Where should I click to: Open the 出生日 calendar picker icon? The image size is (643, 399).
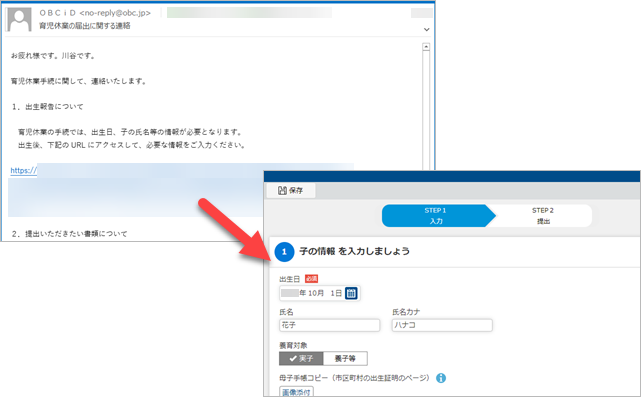pyautogui.click(x=351, y=293)
